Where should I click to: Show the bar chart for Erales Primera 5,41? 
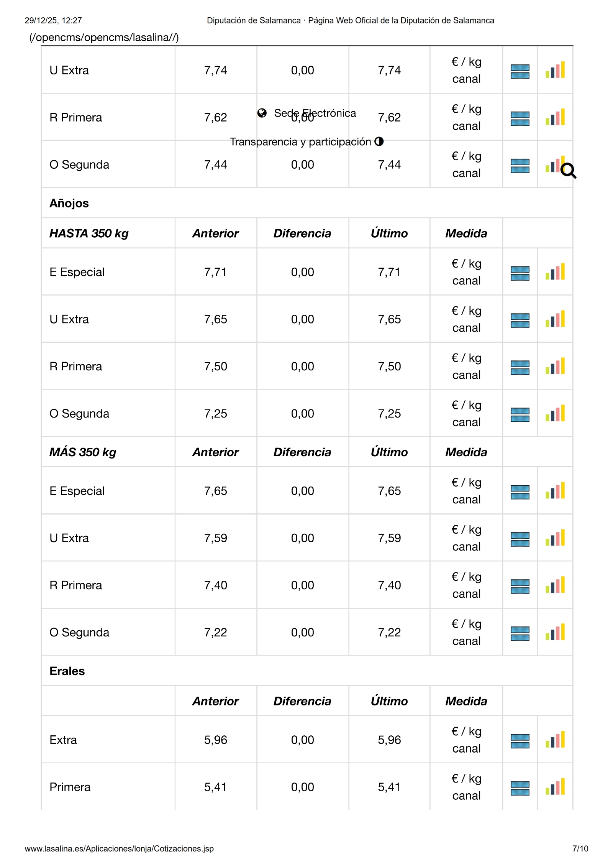click(x=555, y=787)
